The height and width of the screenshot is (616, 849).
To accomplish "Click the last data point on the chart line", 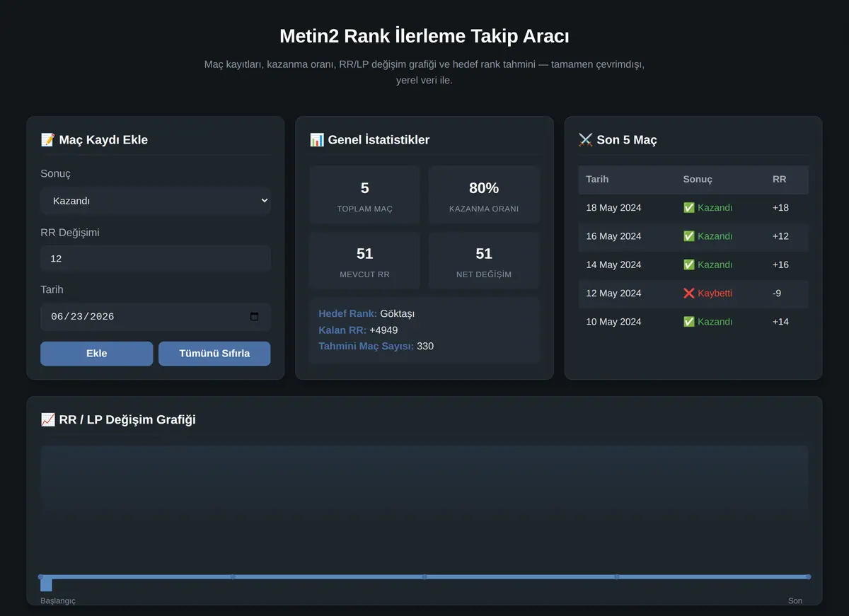I will [808, 577].
